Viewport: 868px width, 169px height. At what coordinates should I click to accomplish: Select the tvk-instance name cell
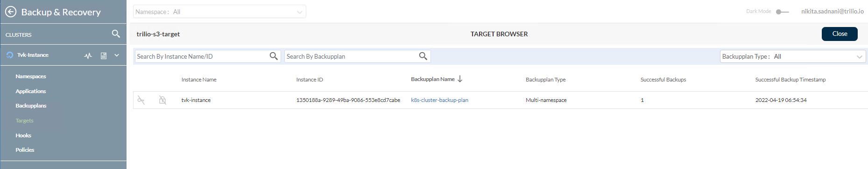(x=196, y=100)
